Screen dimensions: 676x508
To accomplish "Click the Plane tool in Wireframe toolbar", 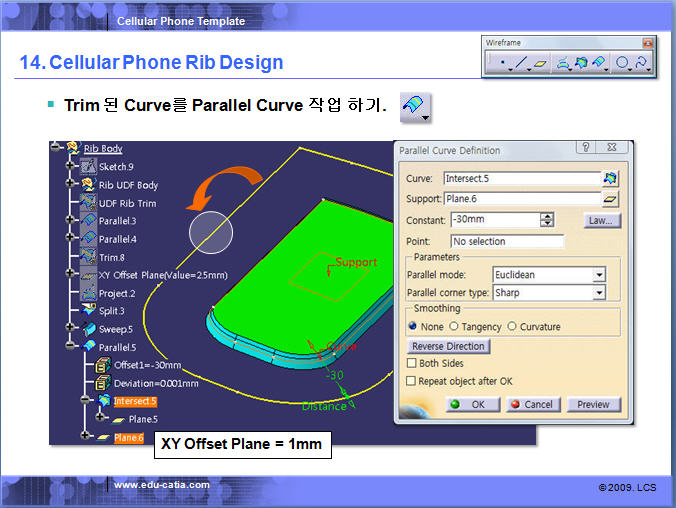I will click(x=540, y=63).
